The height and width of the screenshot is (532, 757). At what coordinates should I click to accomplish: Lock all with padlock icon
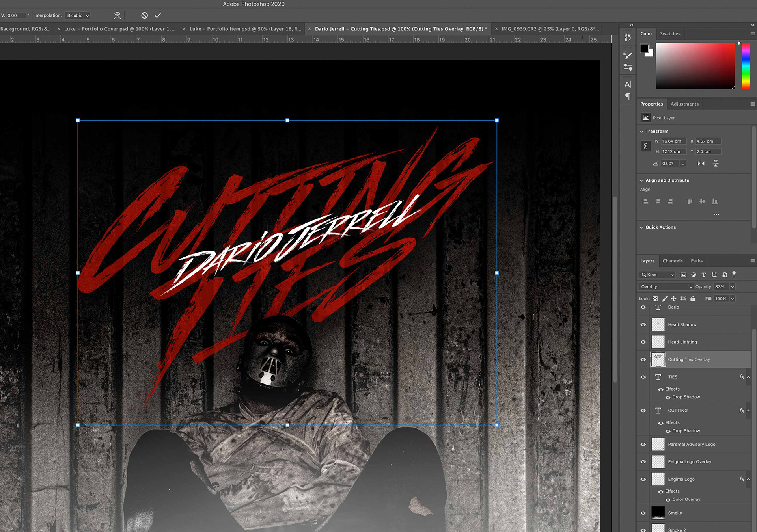693,299
